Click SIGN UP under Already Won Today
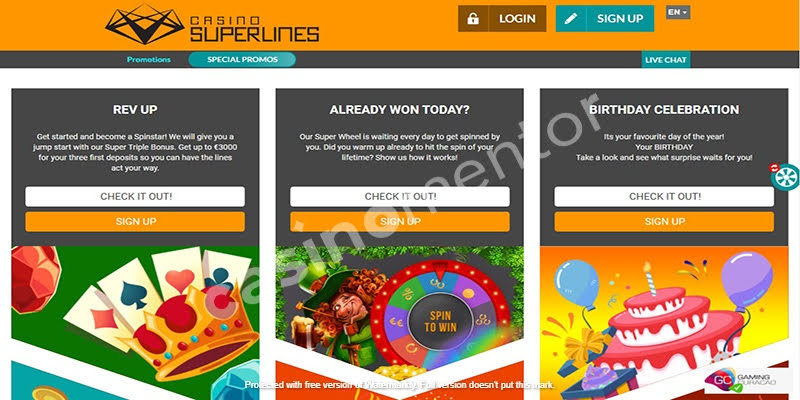This screenshot has height=400, width=800. 400,222
